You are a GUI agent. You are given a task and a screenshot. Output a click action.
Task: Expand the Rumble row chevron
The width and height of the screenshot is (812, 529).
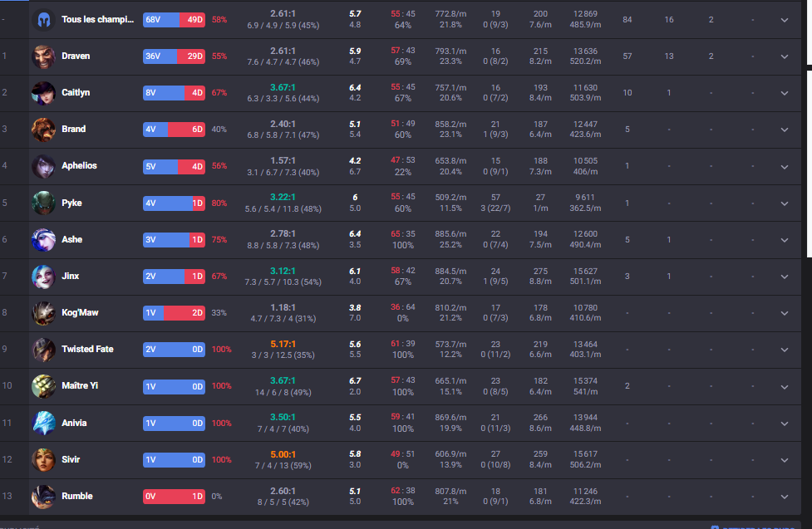tap(785, 497)
